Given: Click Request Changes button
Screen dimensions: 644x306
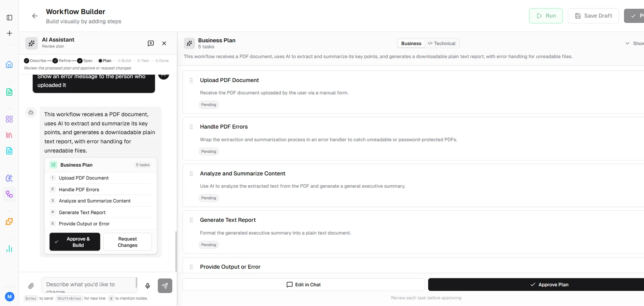Looking at the screenshot, I should click(127, 242).
